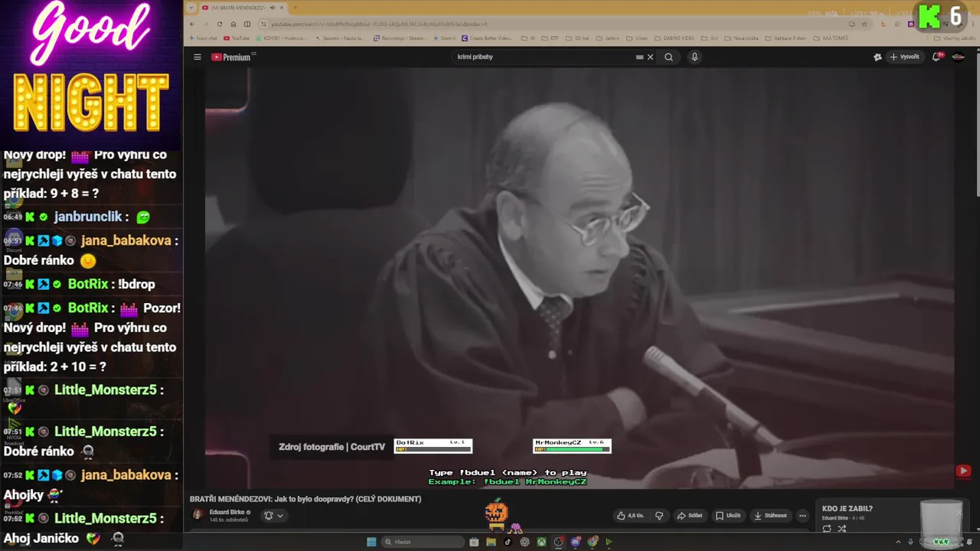This screenshot has width=980, height=551.
Task: Open the YouTube hamburger guide menu
Action: click(197, 57)
